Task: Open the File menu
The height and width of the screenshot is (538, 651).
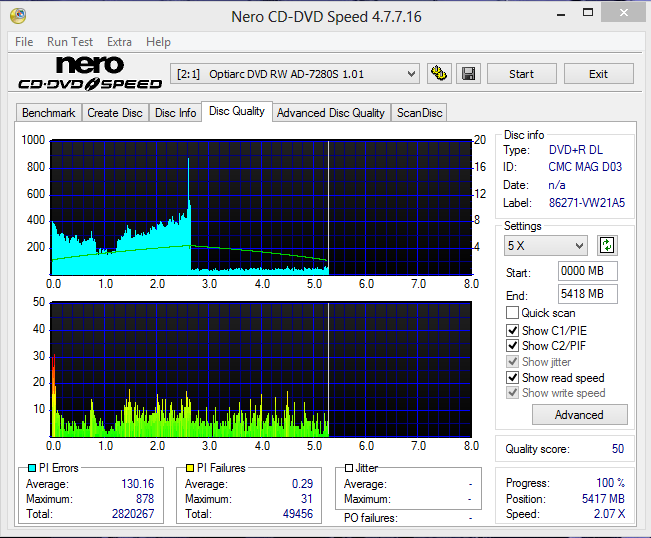Action: (24, 42)
